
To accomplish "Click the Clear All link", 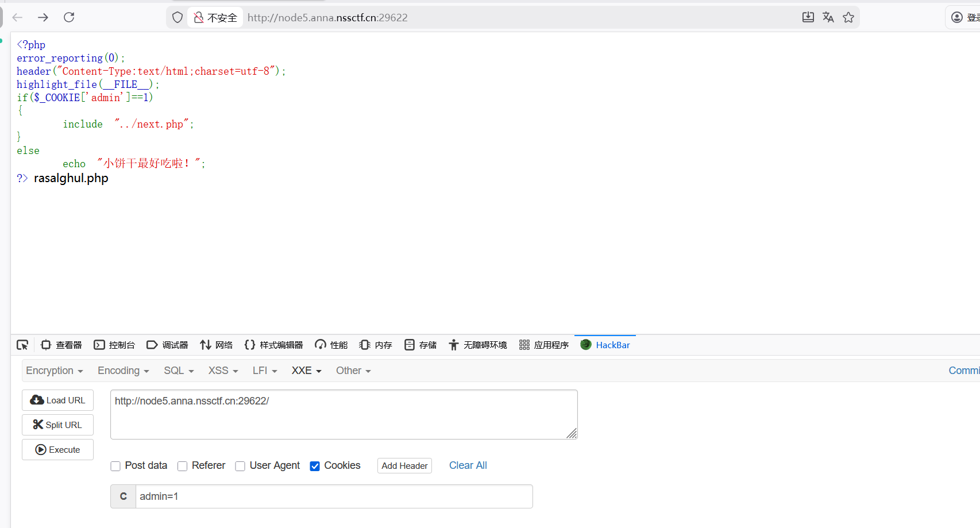I will point(468,465).
